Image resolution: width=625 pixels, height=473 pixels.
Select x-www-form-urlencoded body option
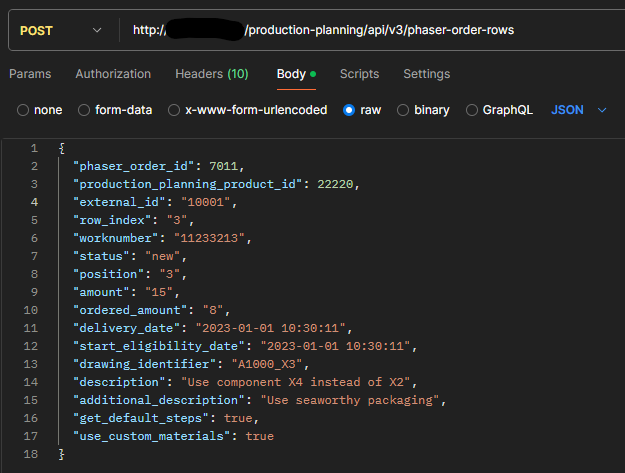(x=174, y=110)
